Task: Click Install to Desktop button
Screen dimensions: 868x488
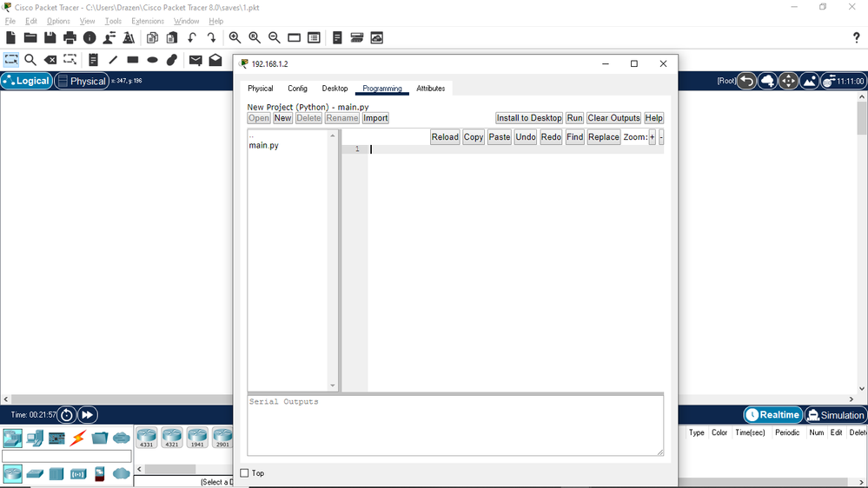Action: 529,118
